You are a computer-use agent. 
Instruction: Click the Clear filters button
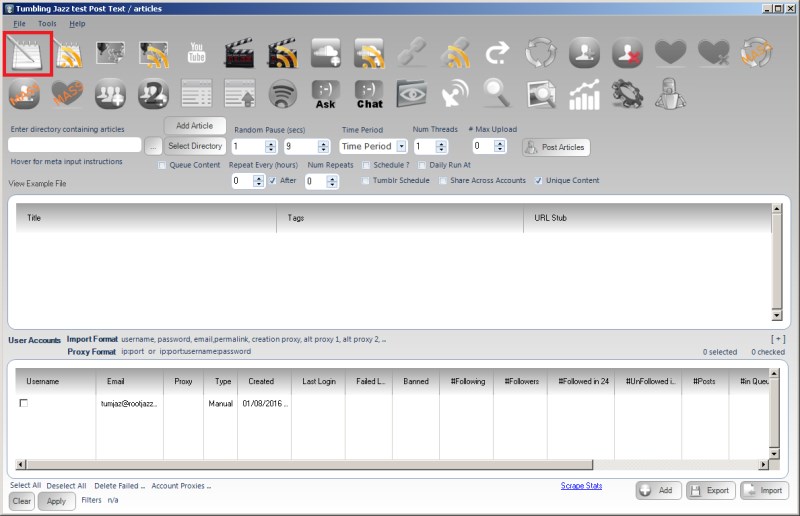(x=21, y=501)
